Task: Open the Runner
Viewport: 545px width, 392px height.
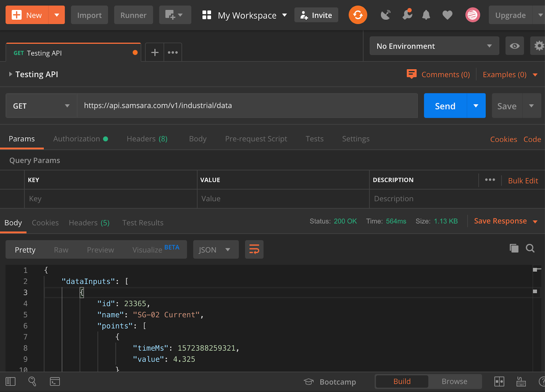Action: [x=134, y=15]
